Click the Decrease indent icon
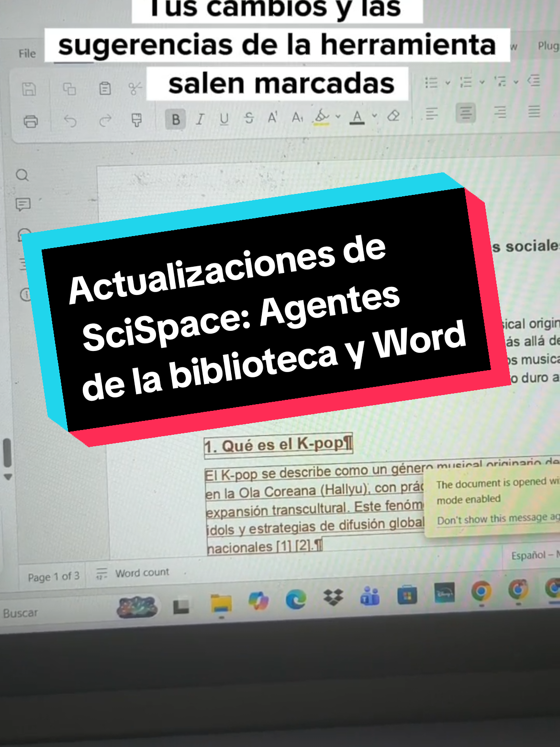The width and height of the screenshot is (560, 747). click(534, 80)
